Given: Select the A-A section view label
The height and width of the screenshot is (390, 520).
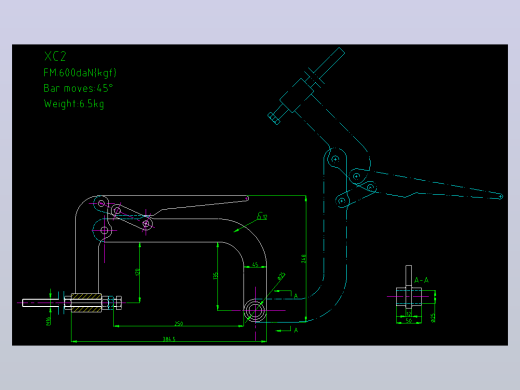Looking at the screenshot, I should click(421, 280).
